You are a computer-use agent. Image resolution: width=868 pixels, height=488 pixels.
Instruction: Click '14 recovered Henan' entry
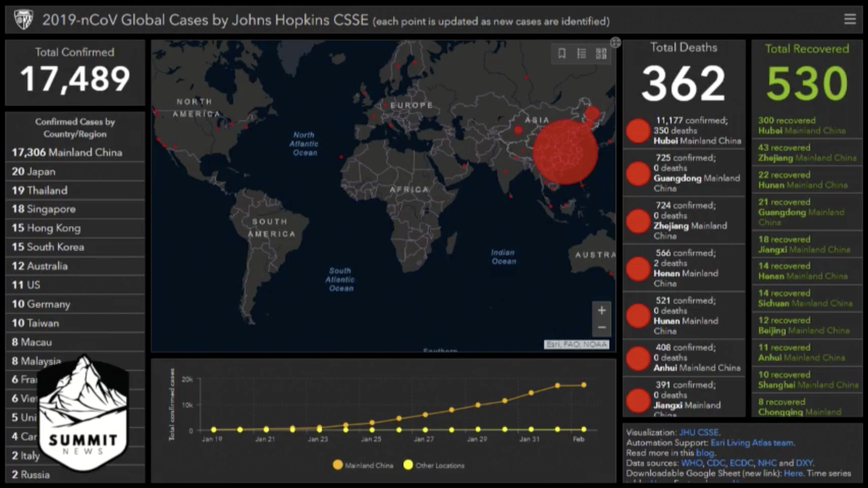tap(807, 271)
